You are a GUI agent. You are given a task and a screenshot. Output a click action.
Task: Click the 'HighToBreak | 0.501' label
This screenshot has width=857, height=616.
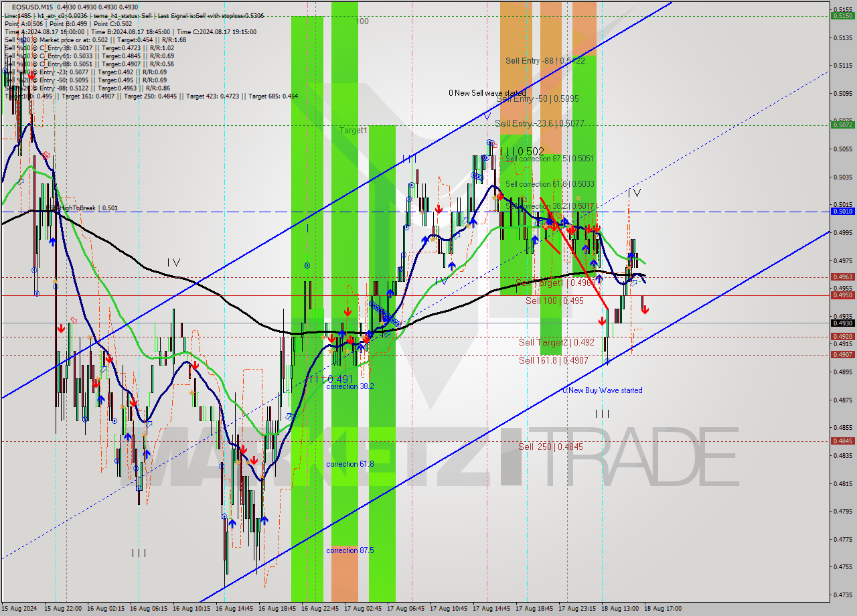click(82, 208)
